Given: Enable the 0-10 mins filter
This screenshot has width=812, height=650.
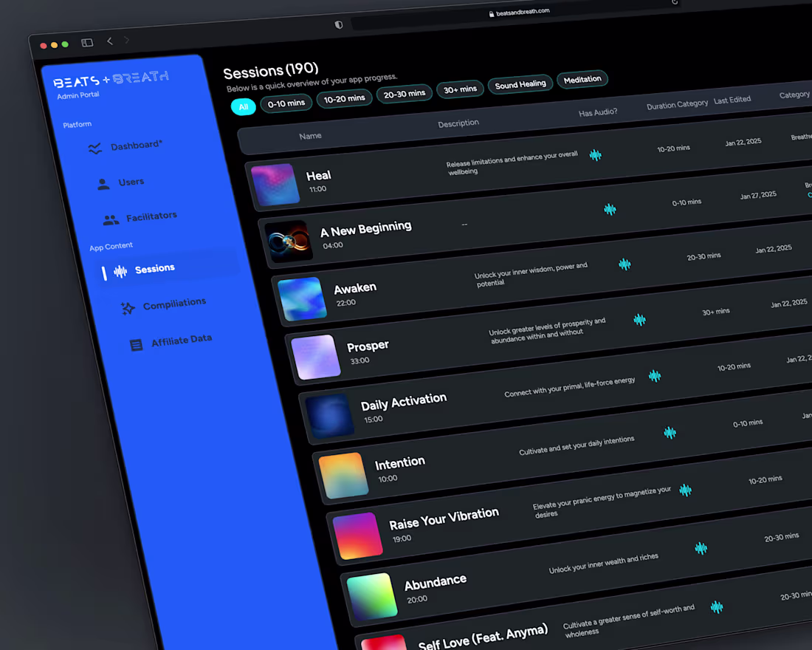Looking at the screenshot, I should 286,103.
